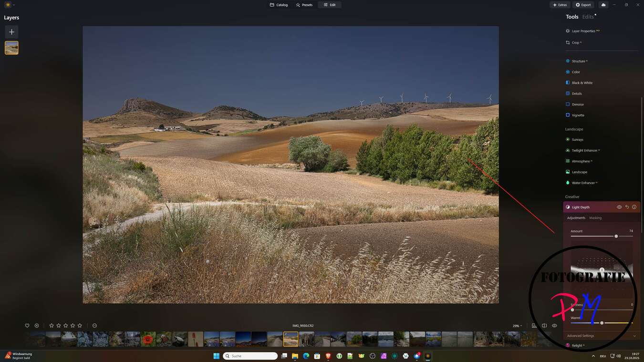Switch to the Masking tab

[595, 218]
